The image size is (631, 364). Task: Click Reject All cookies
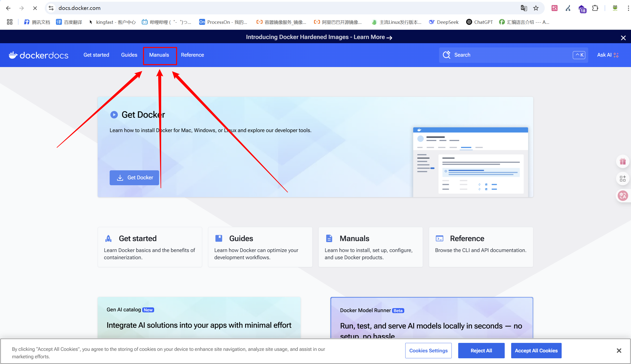click(x=481, y=351)
